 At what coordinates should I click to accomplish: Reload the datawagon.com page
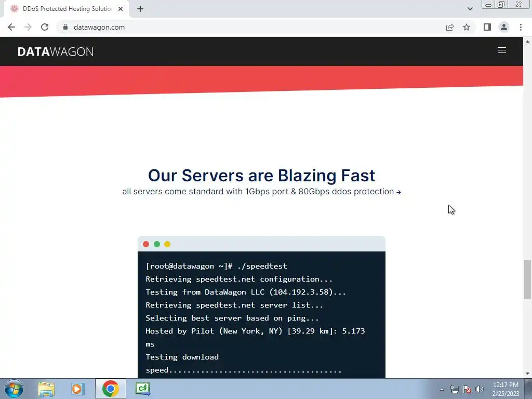[x=45, y=27]
